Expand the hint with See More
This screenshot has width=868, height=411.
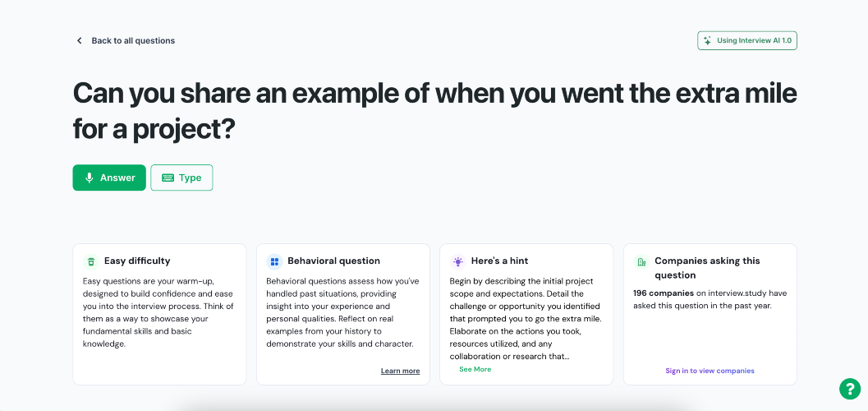[475, 369]
